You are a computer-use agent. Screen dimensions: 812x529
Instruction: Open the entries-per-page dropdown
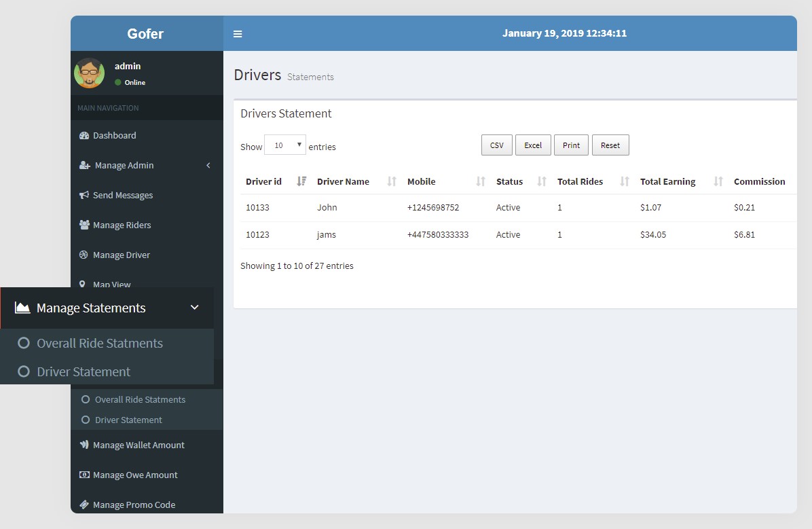coord(284,144)
